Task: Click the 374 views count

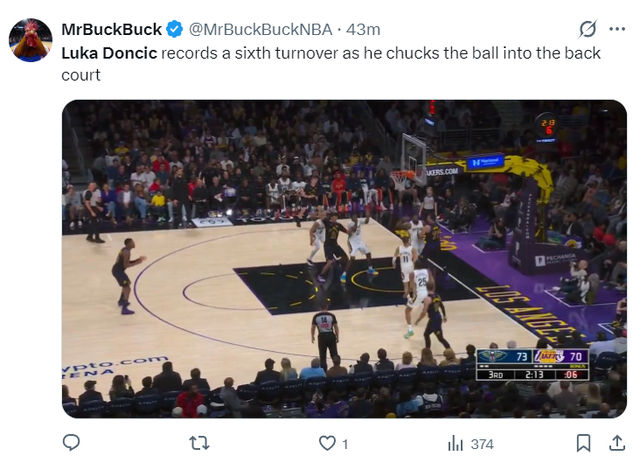Action: point(482,443)
